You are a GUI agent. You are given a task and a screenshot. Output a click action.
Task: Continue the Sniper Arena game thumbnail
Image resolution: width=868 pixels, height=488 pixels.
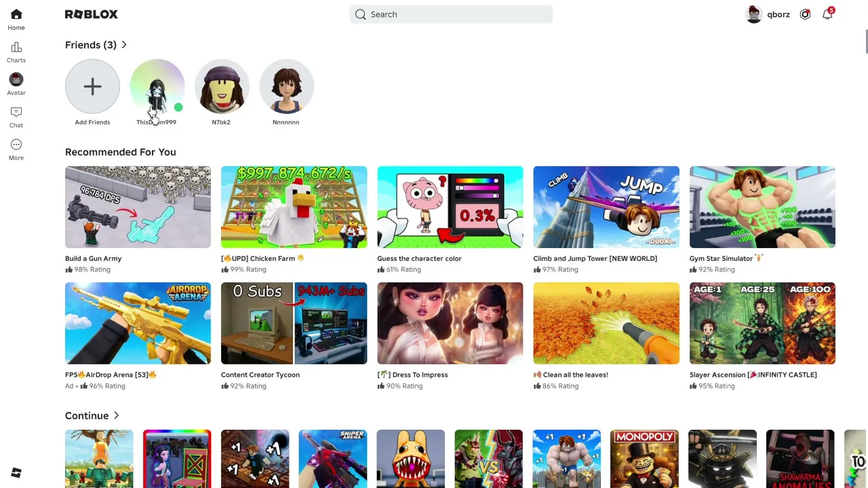click(x=333, y=459)
